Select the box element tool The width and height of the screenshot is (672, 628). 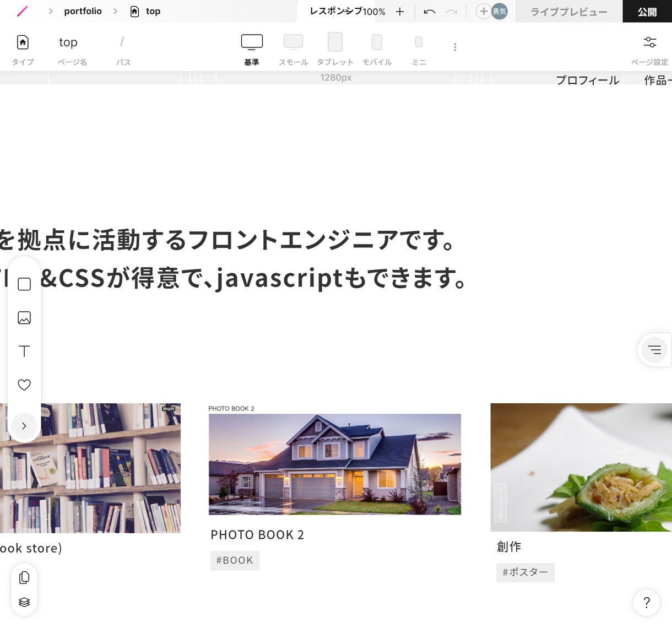click(x=24, y=284)
